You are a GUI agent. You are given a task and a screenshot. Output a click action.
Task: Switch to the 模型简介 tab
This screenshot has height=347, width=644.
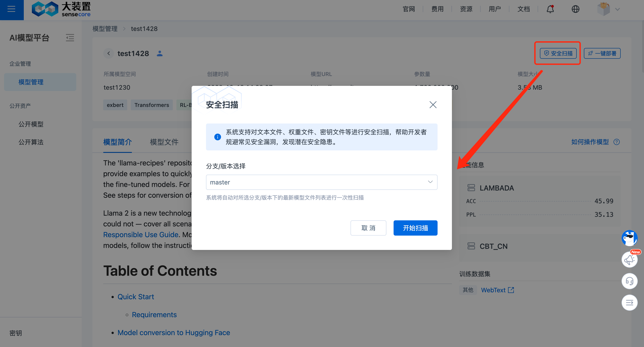118,142
